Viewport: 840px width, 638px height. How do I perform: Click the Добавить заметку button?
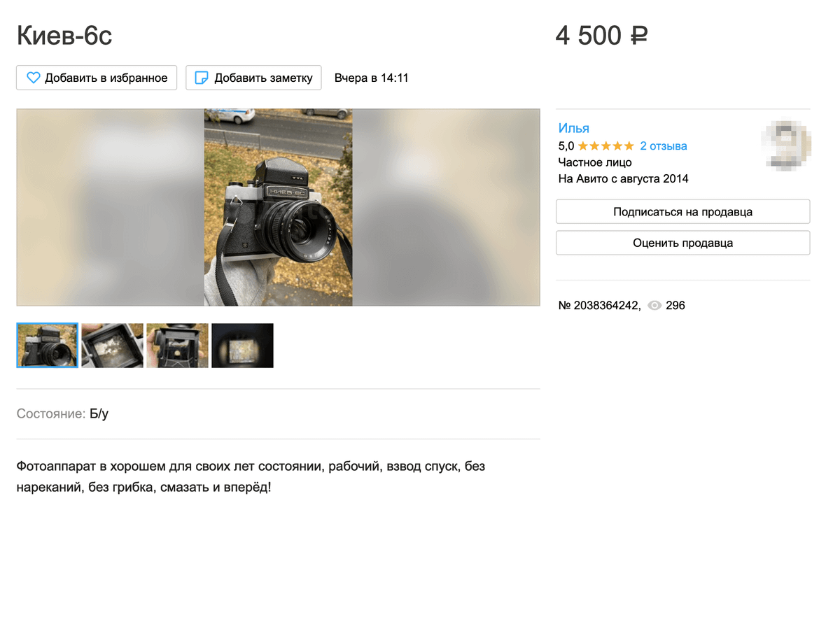click(x=253, y=78)
